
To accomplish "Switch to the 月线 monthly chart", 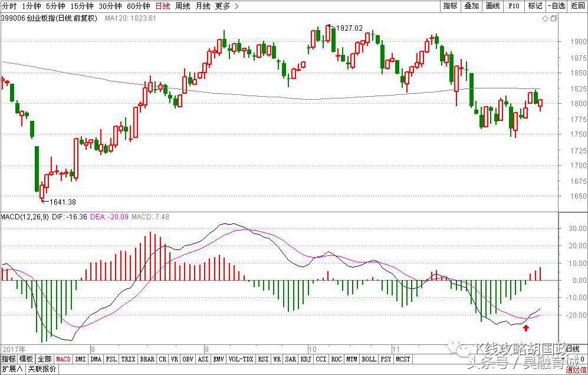I will point(203,6).
